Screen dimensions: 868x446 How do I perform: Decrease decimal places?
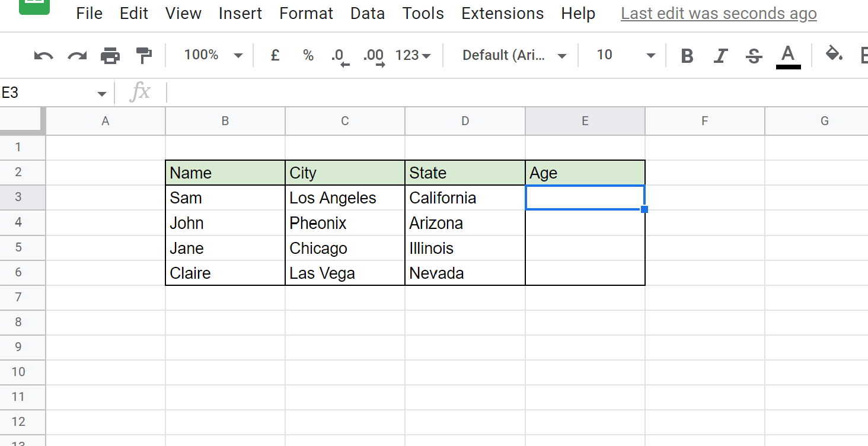pyautogui.click(x=339, y=55)
